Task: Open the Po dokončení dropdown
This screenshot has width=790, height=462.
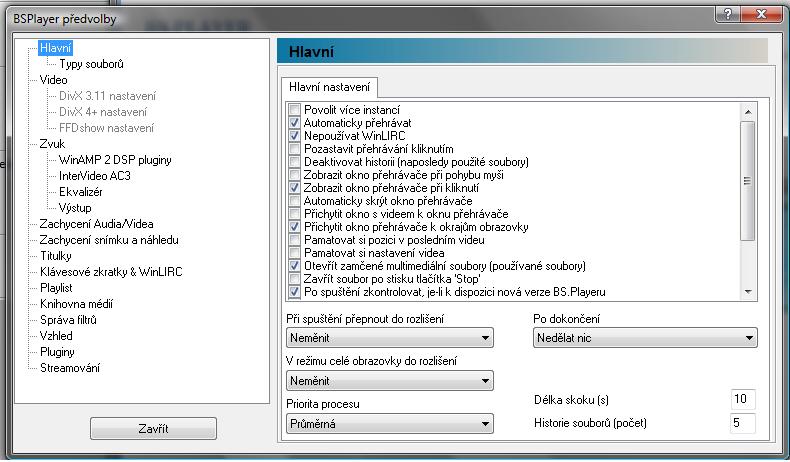Action: pos(645,338)
